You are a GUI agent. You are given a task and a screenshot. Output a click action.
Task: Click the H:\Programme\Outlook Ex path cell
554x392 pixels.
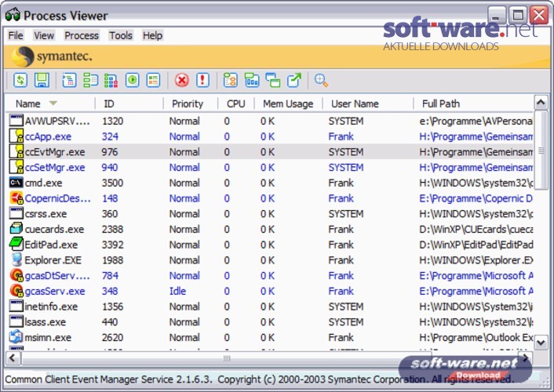(x=476, y=338)
